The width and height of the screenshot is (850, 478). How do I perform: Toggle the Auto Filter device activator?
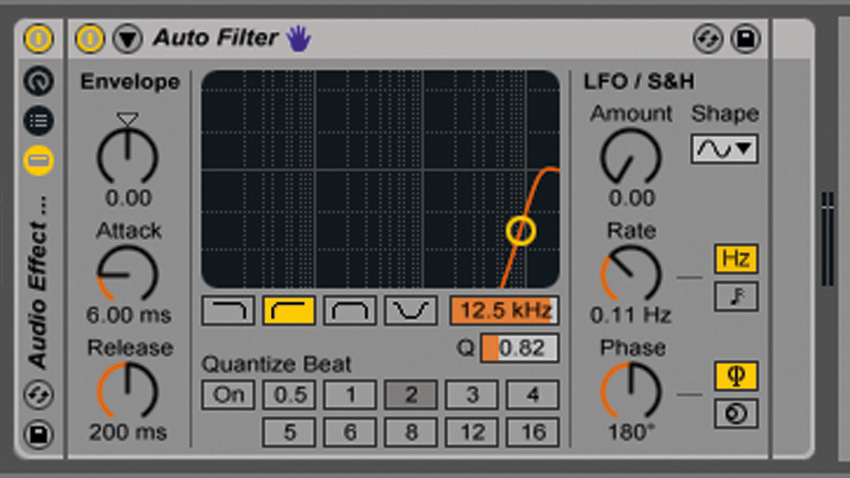90,38
